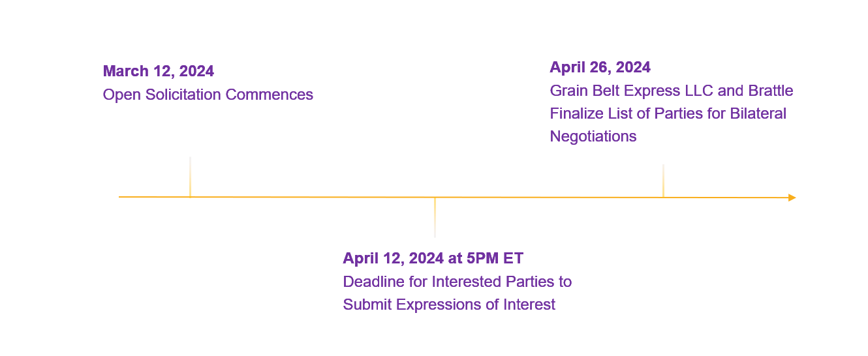Click "Deadline for Interested Parties to" line
The width and height of the screenshot is (868, 356).
[x=457, y=282]
